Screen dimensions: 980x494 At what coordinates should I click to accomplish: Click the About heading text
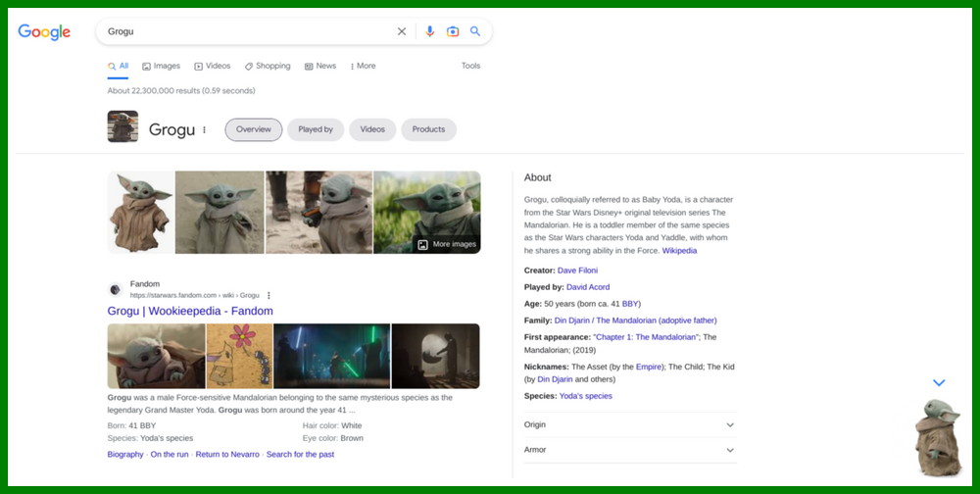point(537,177)
